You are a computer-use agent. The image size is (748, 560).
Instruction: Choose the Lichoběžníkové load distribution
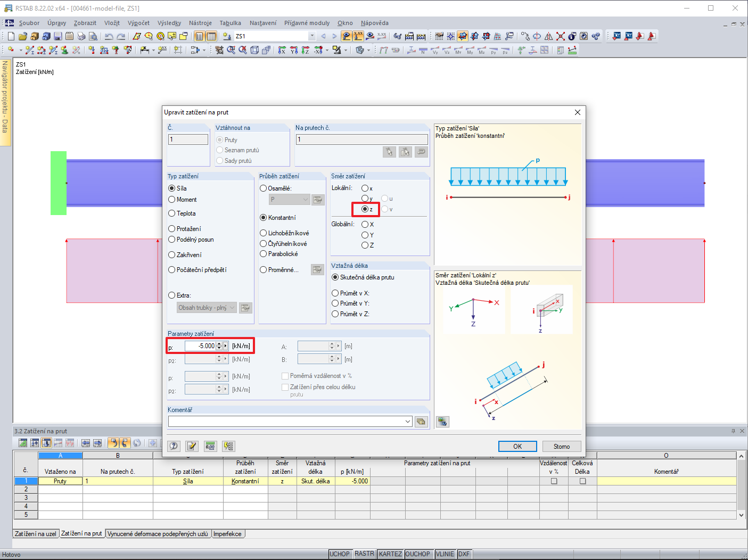click(284, 233)
